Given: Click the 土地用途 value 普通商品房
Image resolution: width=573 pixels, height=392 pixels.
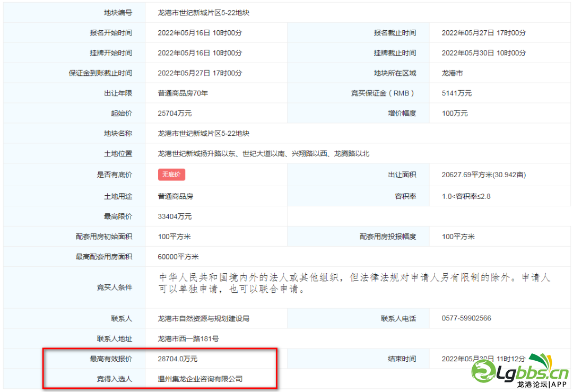Looking at the screenshot, I should 176,196.
